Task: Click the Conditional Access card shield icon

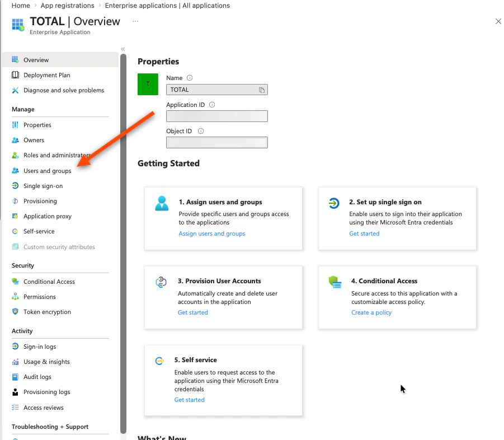Action: 335,282
